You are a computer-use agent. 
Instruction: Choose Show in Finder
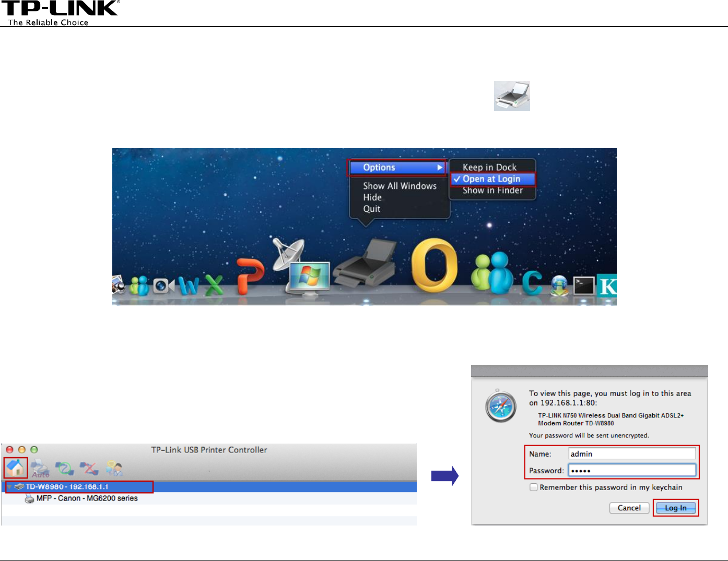(x=492, y=190)
